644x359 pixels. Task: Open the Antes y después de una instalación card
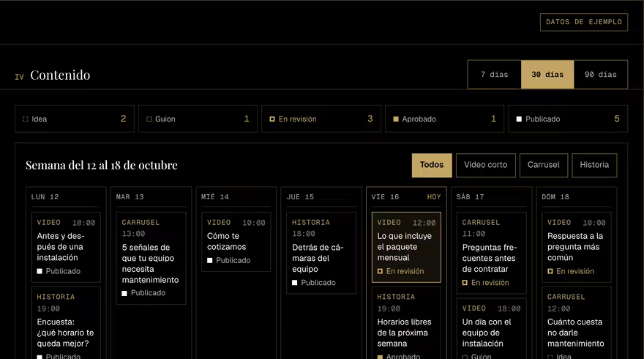pos(66,247)
